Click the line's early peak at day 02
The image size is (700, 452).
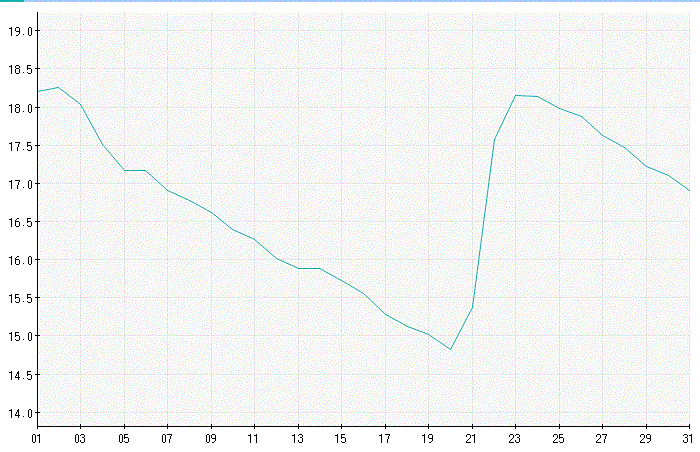pos(58,87)
